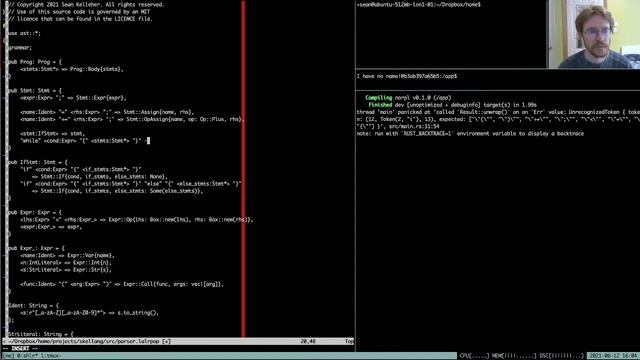This screenshot has height=360, width=640.
Task: Click the 'pub Prog: Prog = {' line
Action: [35, 62]
